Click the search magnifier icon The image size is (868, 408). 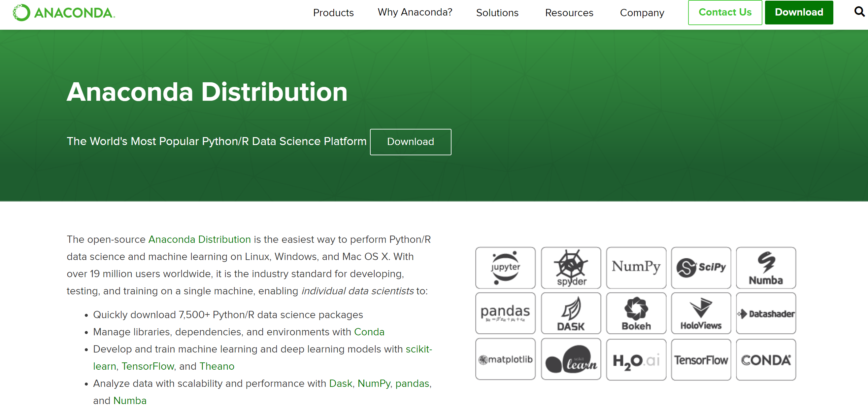click(859, 12)
